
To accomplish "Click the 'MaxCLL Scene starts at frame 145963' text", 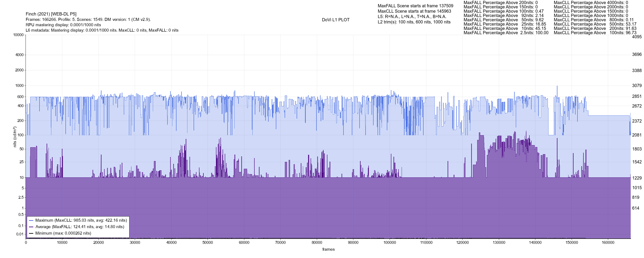I will pos(414,11).
